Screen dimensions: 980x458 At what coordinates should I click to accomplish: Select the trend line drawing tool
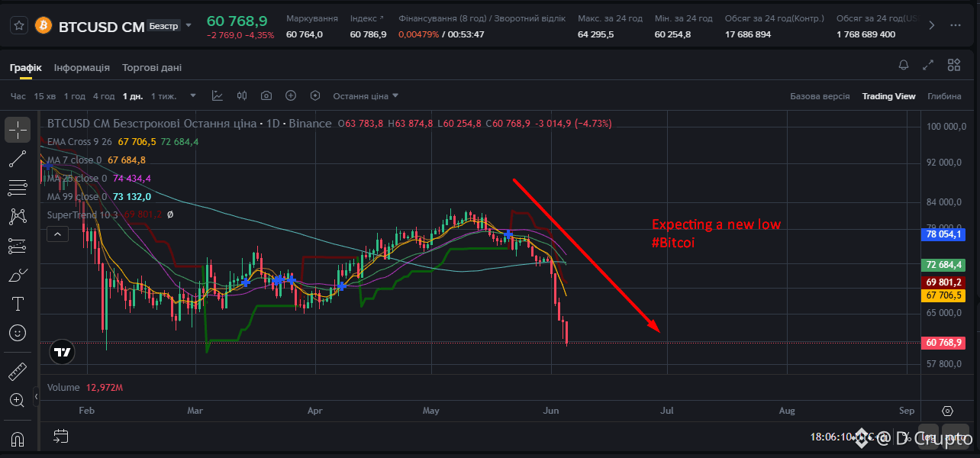pyautogui.click(x=18, y=159)
